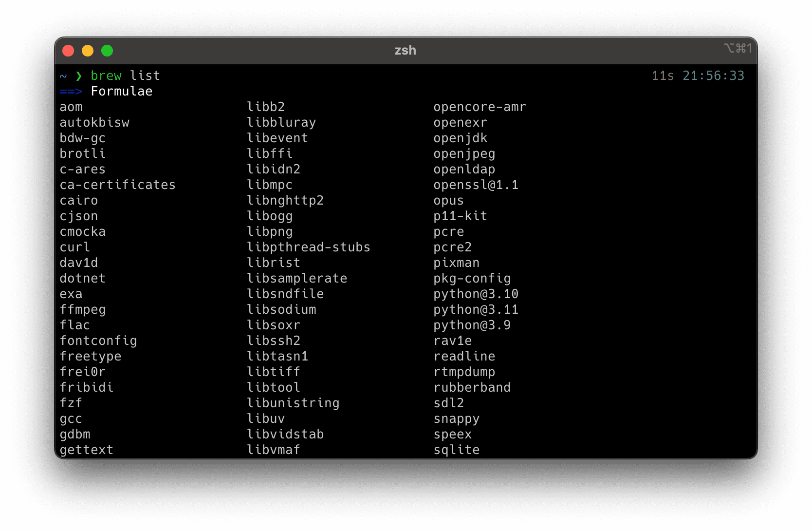812x531 pixels.
Task: Select the 'openjpeg' entry
Action: coord(464,154)
